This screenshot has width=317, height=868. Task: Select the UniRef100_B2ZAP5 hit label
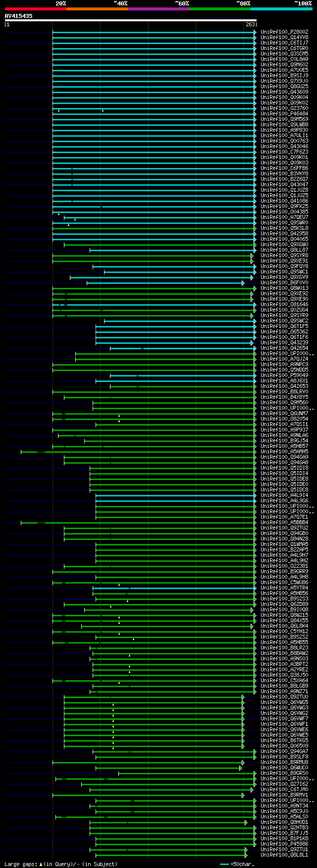pos(284,549)
